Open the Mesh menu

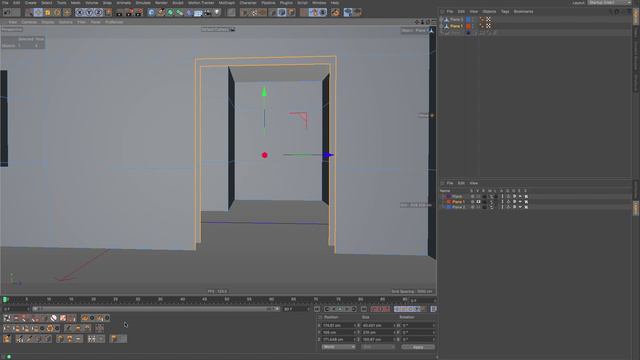tap(76, 3)
